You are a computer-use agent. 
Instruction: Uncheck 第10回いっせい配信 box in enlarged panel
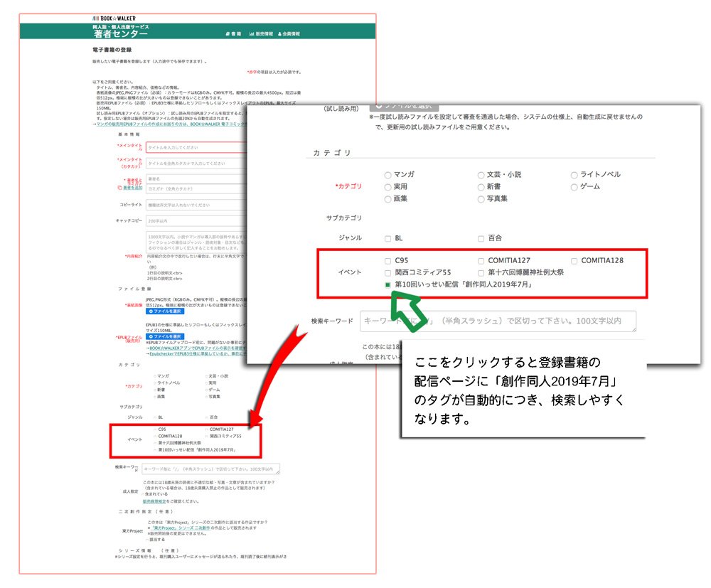[387, 284]
